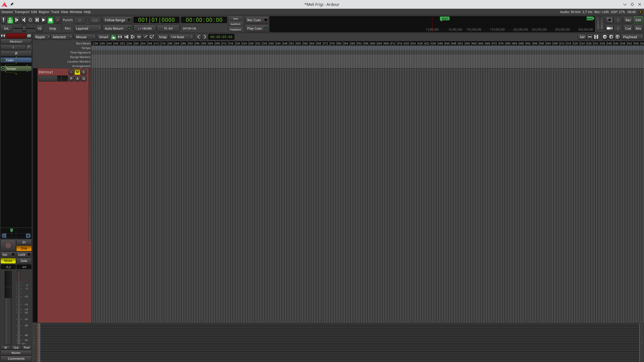The height and width of the screenshot is (362, 644).
Task: Open the Transport menu
Action: [22, 12]
